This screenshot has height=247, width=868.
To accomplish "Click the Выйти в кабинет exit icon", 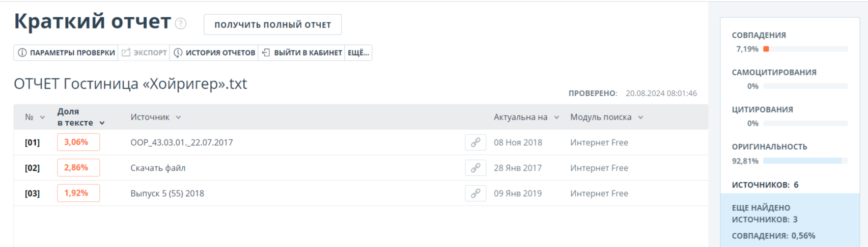I will point(266,52).
